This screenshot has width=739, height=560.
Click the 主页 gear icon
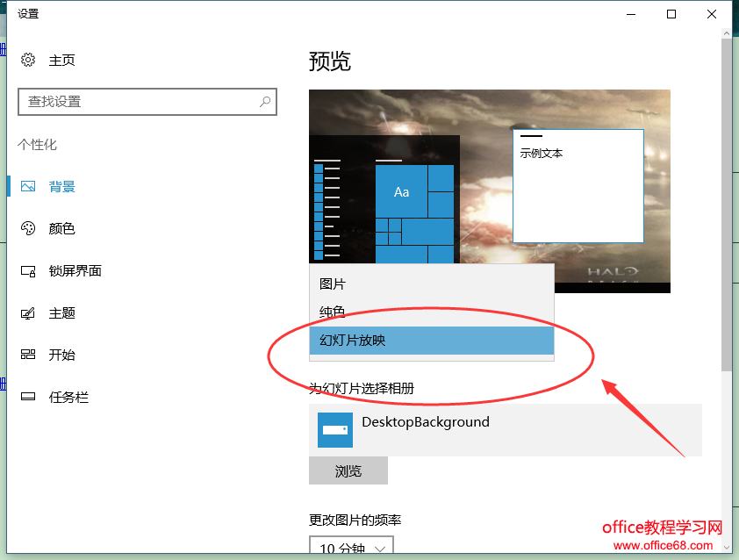pos(27,60)
